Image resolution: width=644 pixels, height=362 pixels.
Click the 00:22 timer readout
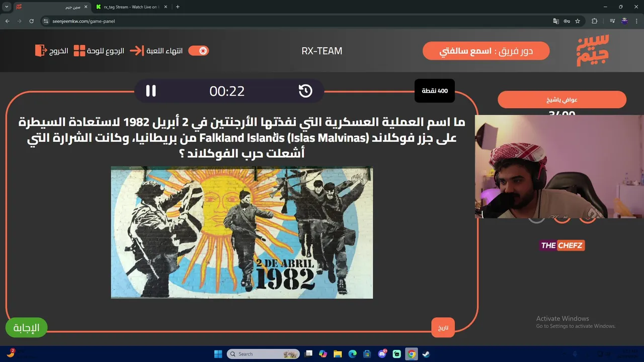(x=227, y=91)
